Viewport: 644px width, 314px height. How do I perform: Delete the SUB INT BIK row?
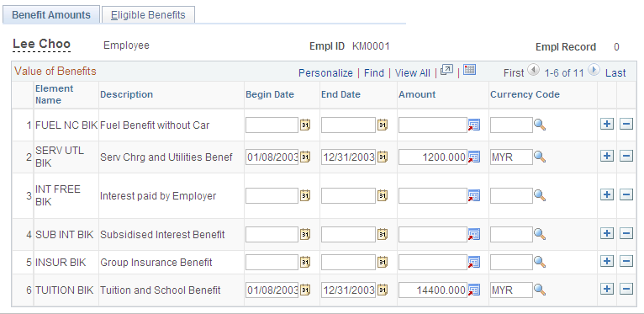point(626,234)
